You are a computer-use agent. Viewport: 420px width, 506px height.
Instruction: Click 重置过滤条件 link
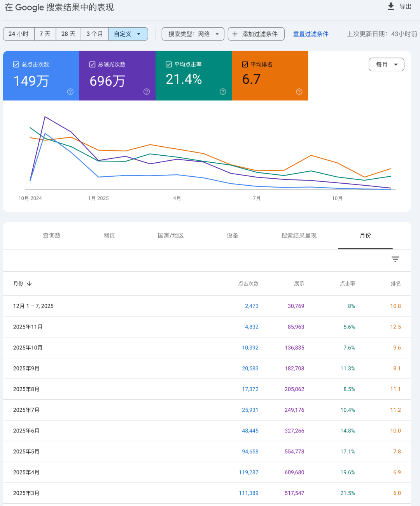click(x=311, y=34)
